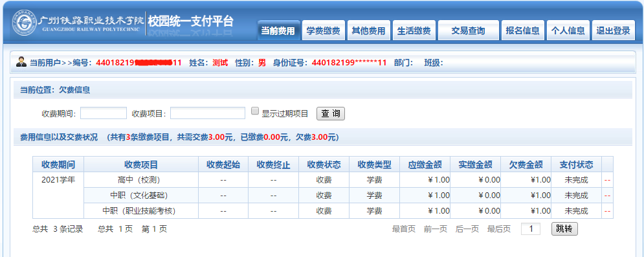Click the 跳转 button
The width and height of the screenshot is (644, 257).
coord(564,229)
